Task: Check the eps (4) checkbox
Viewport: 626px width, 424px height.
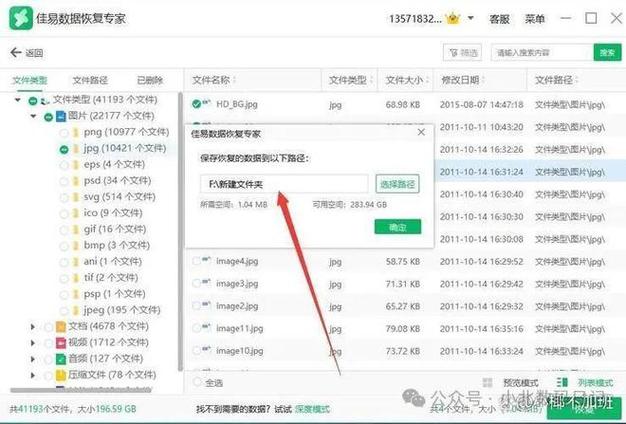Action: (x=64, y=165)
